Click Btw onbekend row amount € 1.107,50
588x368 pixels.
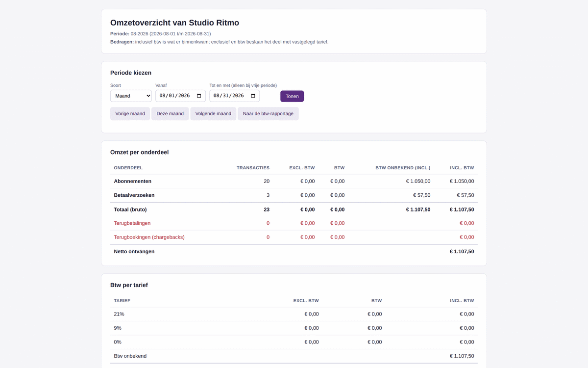462,356
